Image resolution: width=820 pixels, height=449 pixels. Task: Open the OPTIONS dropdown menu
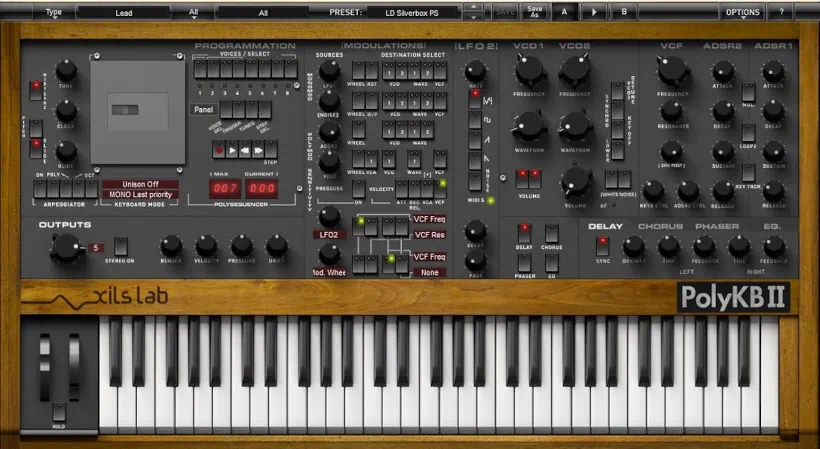743,12
